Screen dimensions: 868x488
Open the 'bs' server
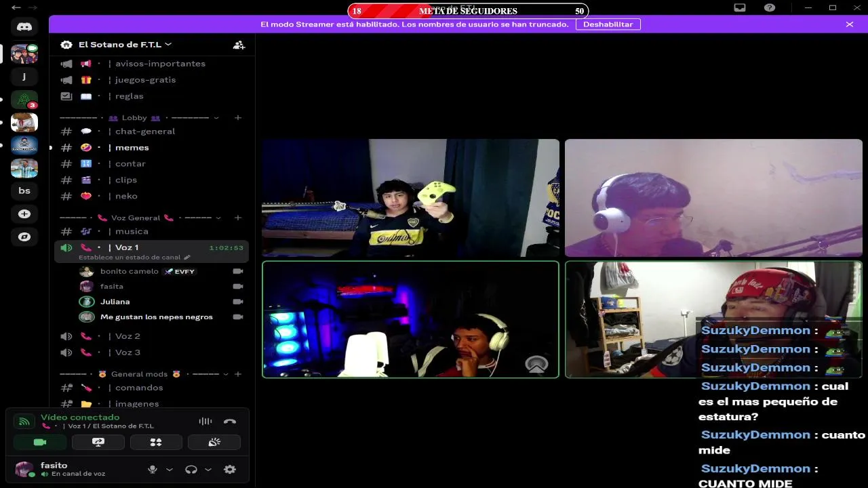pos(24,190)
